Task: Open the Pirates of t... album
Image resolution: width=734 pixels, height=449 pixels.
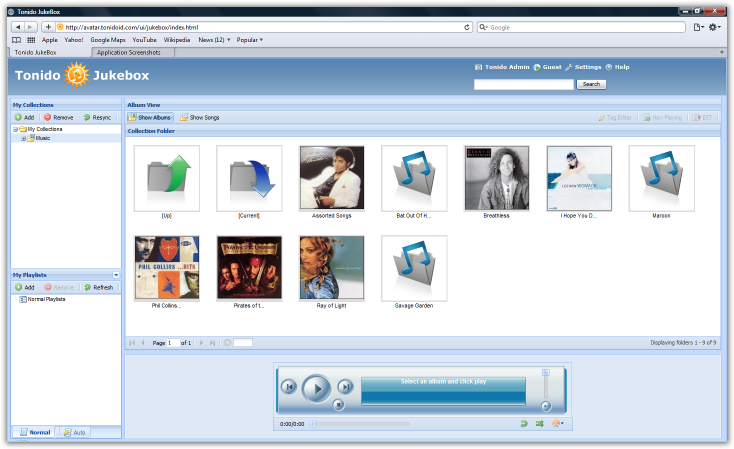Action: coord(249,268)
